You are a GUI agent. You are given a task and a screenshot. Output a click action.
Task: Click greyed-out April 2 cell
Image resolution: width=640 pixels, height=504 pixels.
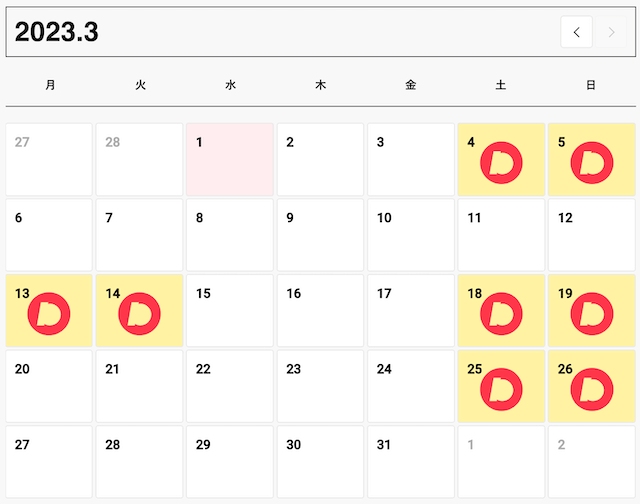coord(592,462)
